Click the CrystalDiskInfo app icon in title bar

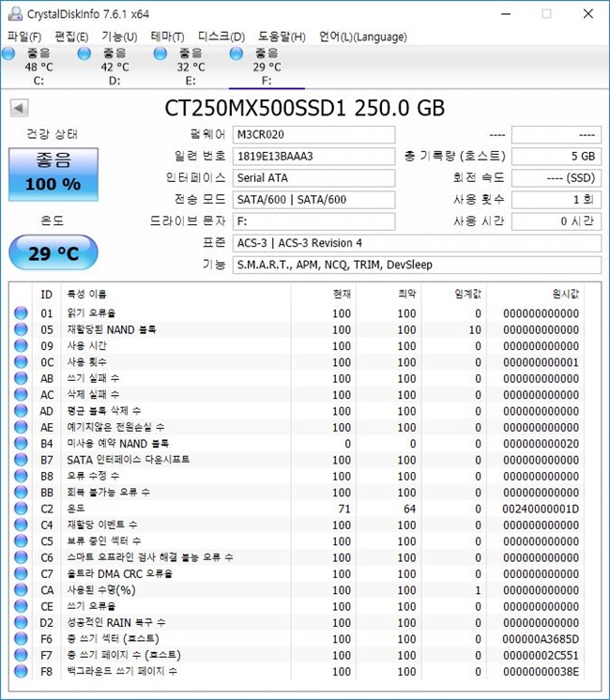[x=15, y=14]
